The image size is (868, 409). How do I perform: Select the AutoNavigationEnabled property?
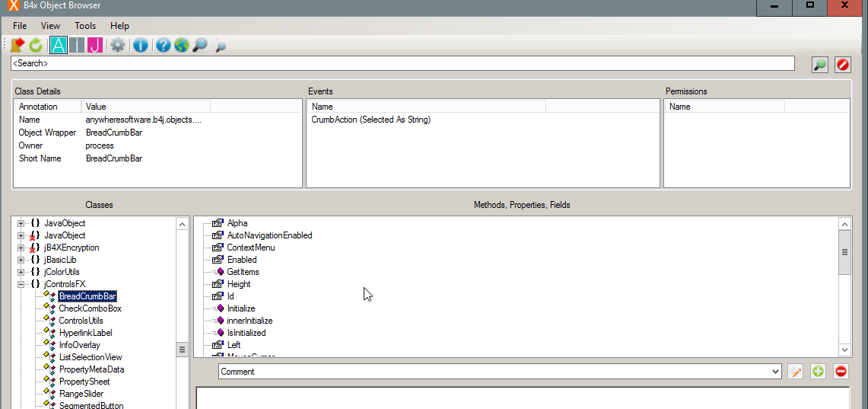click(x=269, y=235)
